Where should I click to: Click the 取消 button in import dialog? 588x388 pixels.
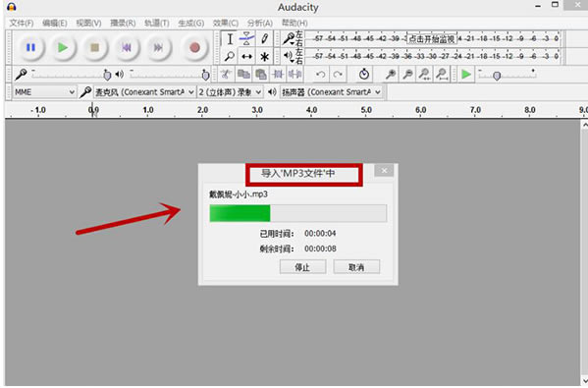tap(356, 267)
